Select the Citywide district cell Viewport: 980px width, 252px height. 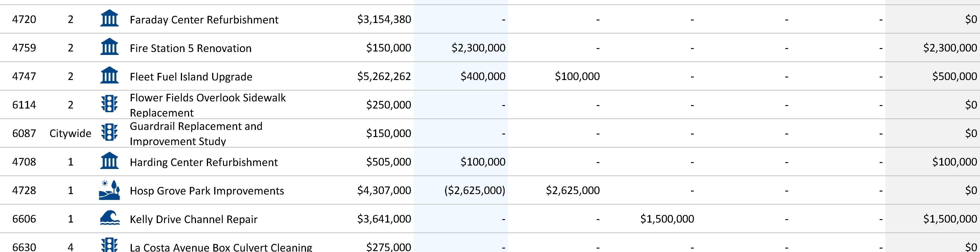70,133
